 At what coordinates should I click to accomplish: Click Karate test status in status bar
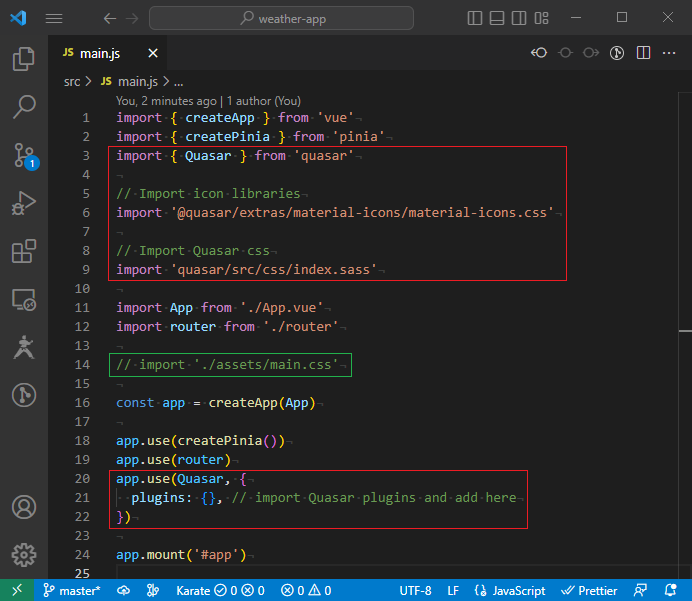pos(220,590)
